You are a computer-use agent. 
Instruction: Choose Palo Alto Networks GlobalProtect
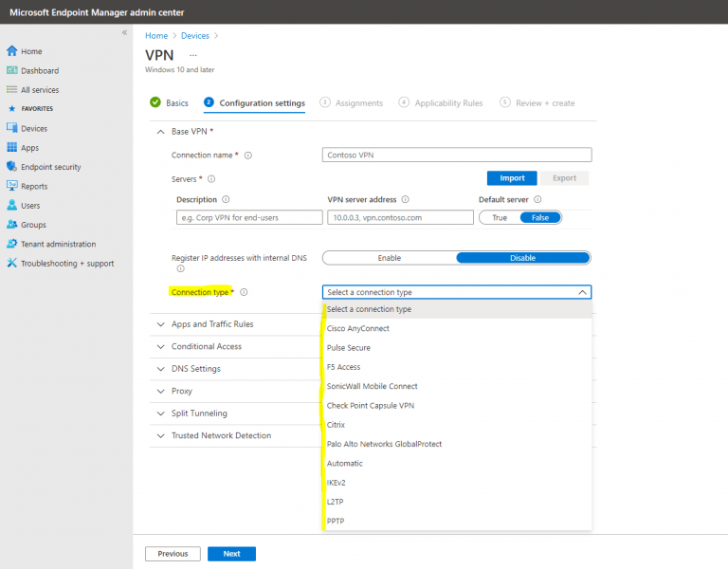point(457,444)
